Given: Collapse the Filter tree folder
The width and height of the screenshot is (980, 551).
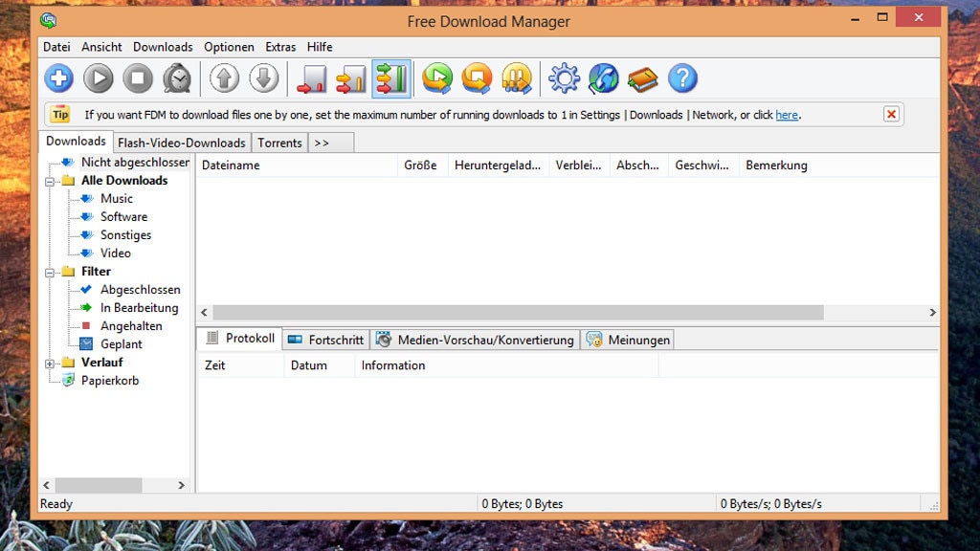Looking at the screenshot, I should tap(50, 273).
